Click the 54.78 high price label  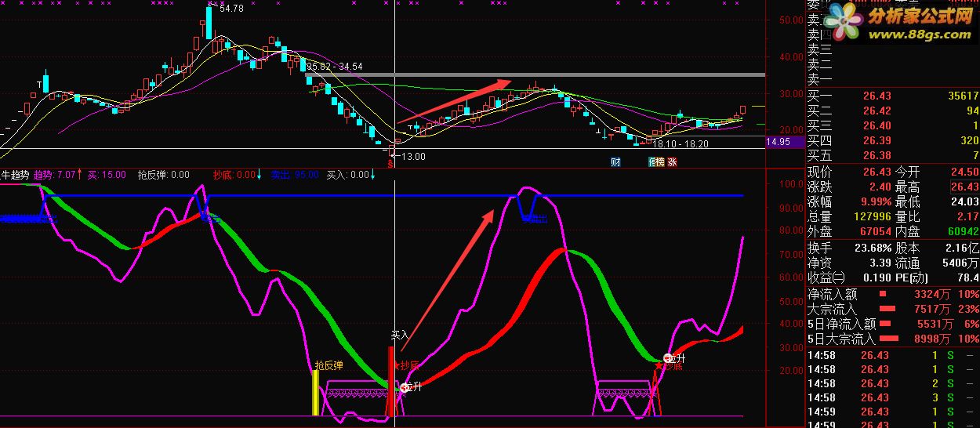[x=231, y=9]
